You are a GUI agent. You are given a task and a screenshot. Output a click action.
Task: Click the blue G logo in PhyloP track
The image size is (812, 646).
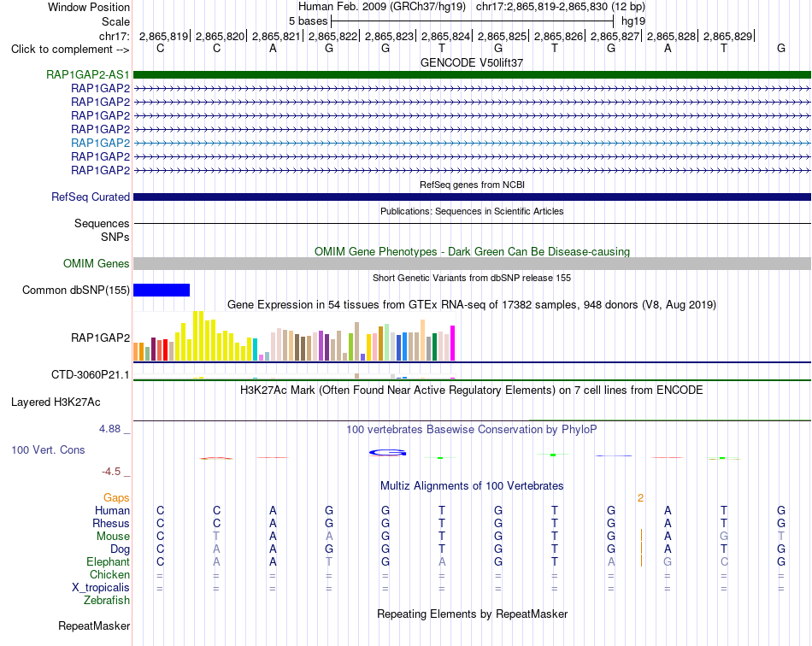(x=387, y=453)
